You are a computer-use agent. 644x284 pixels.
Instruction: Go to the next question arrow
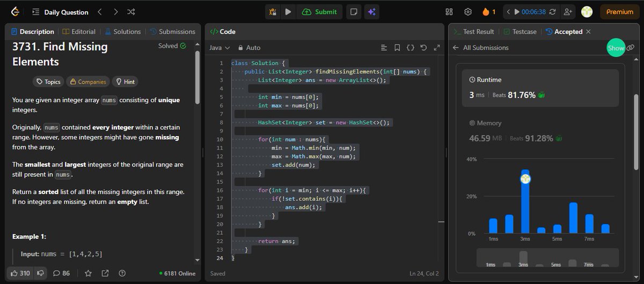pyautogui.click(x=116, y=12)
